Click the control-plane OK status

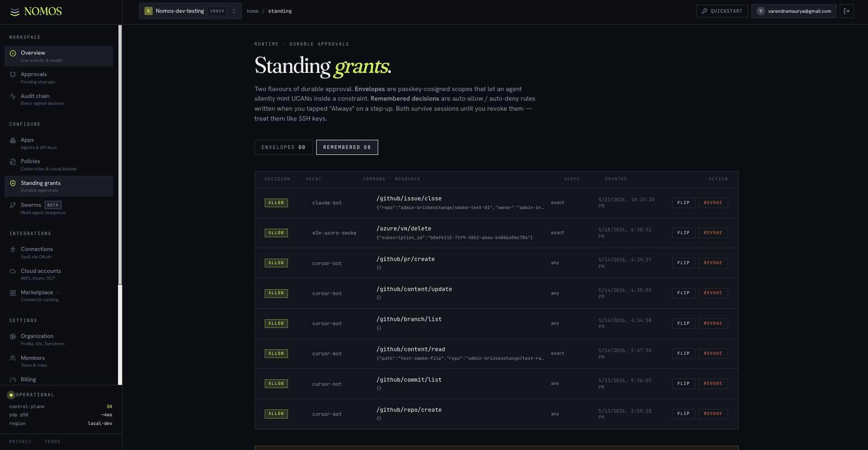(109, 407)
